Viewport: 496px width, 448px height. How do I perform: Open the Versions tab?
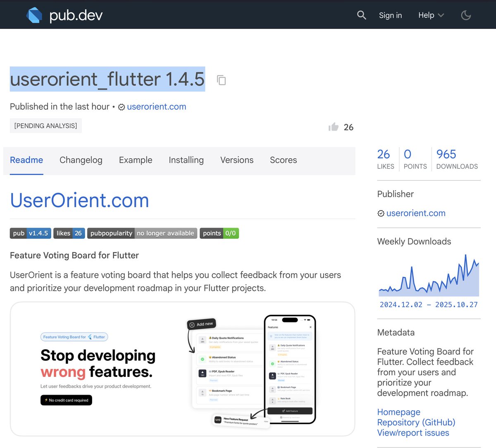point(236,160)
